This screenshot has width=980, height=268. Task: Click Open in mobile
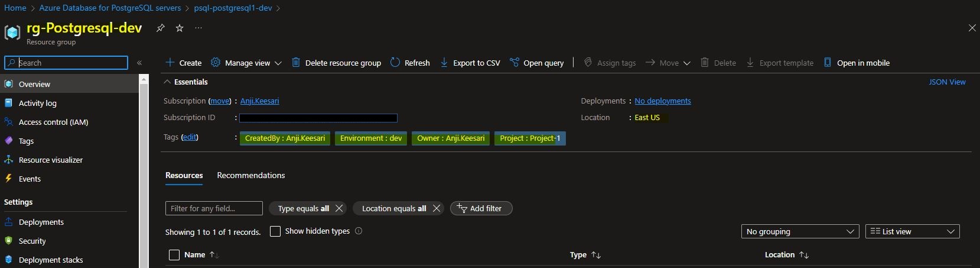857,63
